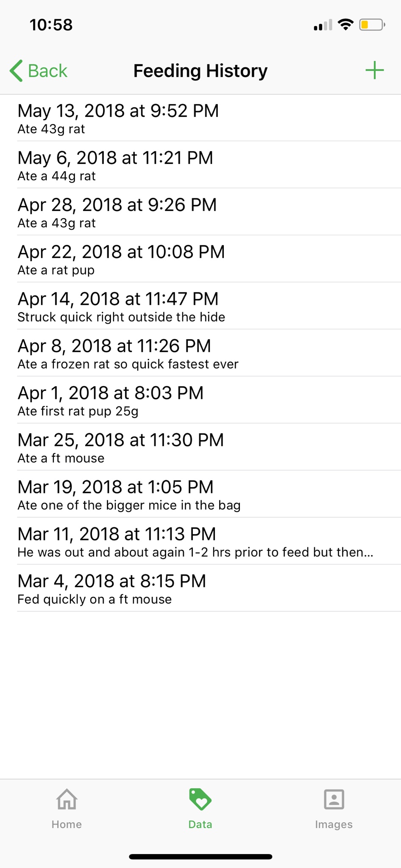Go back using the Back text
Screen dimensions: 401x868
pyautogui.click(x=47, y=71)
